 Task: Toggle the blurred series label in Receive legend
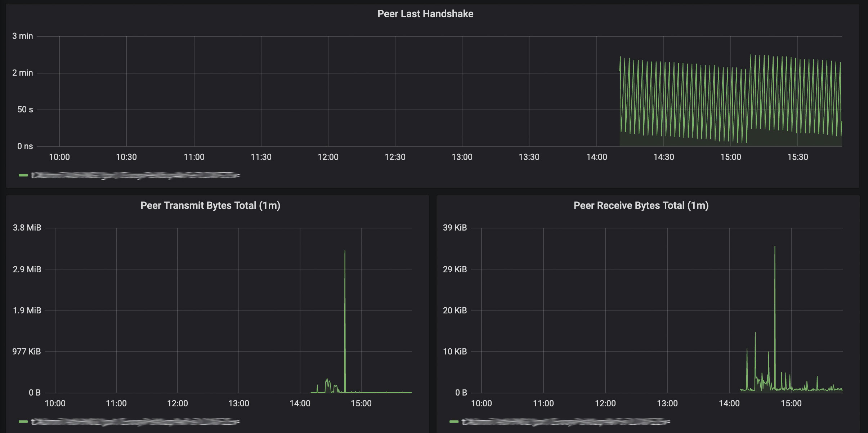565,421
